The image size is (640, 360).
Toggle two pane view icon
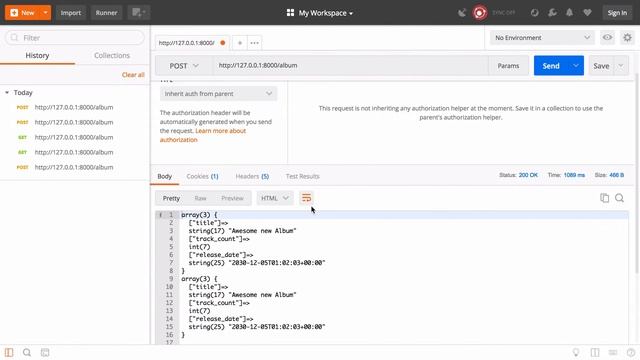(595, 352)
